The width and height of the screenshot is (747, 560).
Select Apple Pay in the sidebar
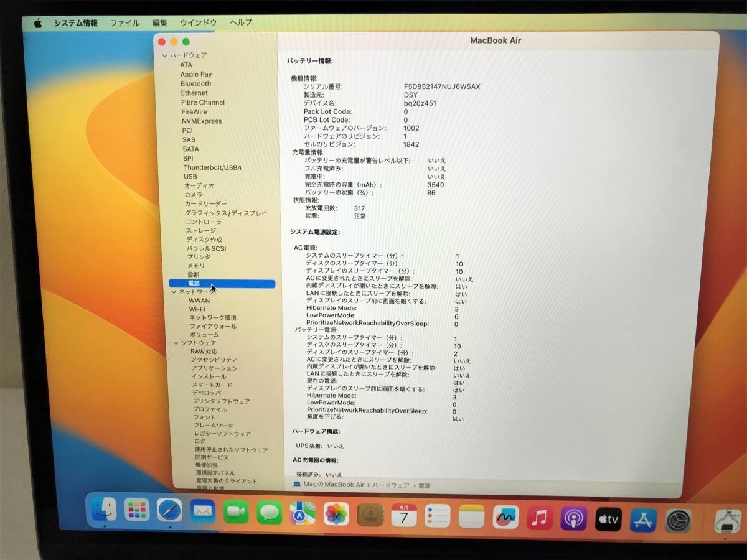(x=196, y=74)
